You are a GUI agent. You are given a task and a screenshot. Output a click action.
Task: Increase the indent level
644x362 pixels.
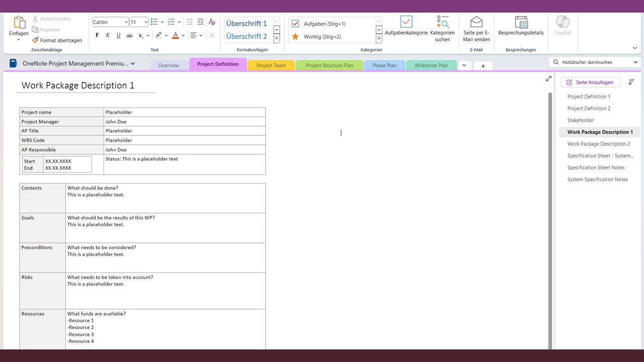pyautogui.click(x=200, y=22)
